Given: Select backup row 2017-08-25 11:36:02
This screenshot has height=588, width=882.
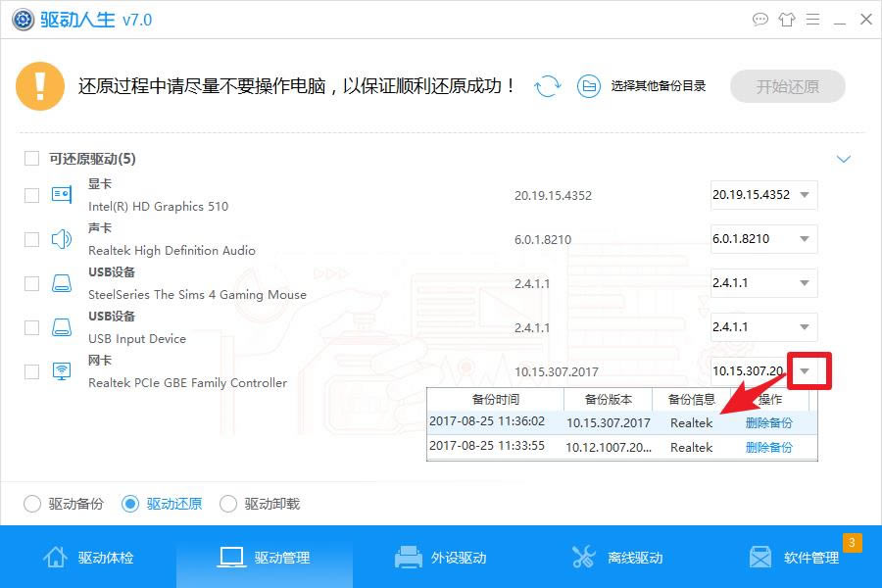Looking at the screenshot, I should [622, 422].
